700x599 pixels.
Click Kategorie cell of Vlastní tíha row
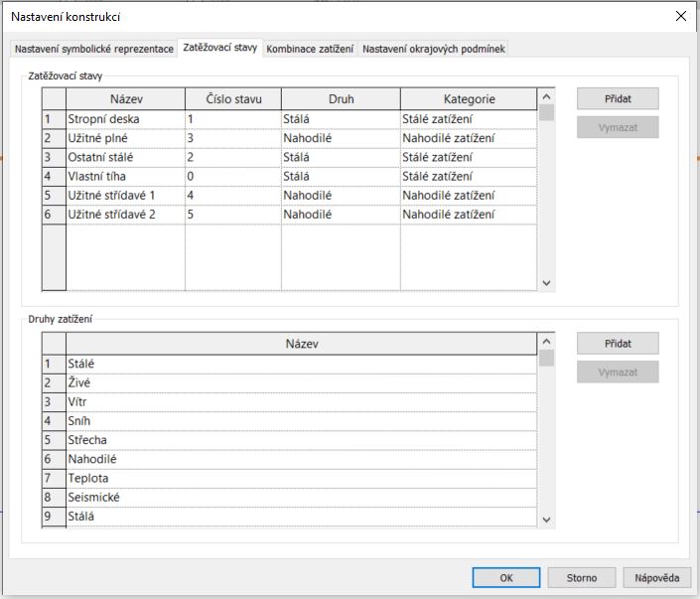pyautogui.click(x=469, y=176)
